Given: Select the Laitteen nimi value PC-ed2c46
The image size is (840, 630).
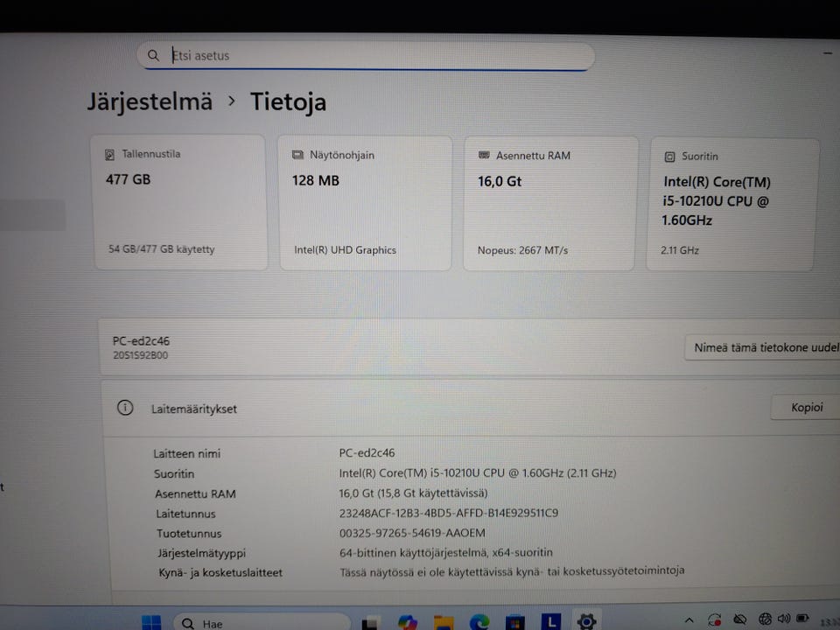Looking at the screenshot, I should (x=367, y=453).
